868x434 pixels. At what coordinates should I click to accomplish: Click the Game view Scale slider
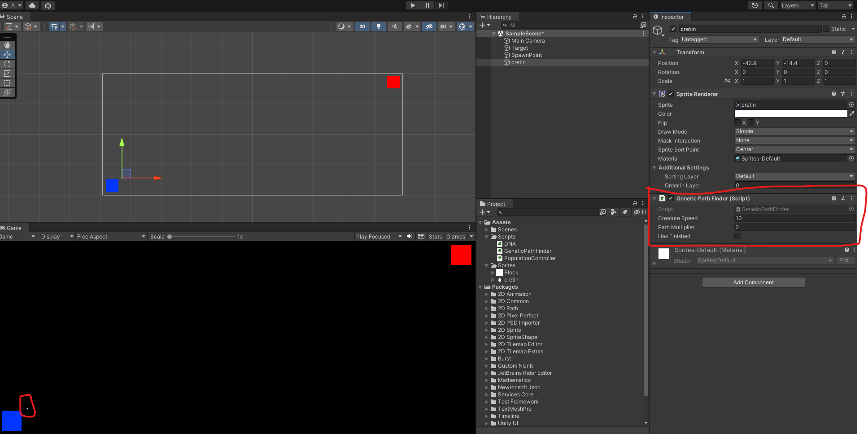(201, 237)
